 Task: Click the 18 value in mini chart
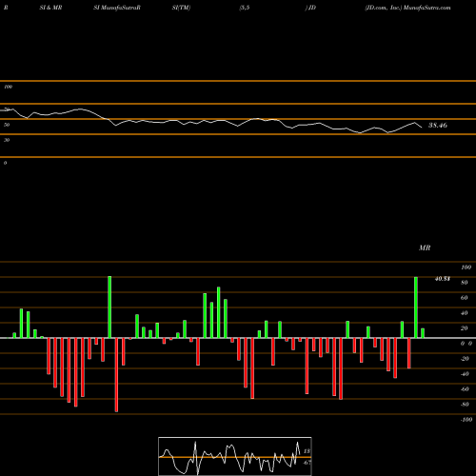tap(307, 451)
